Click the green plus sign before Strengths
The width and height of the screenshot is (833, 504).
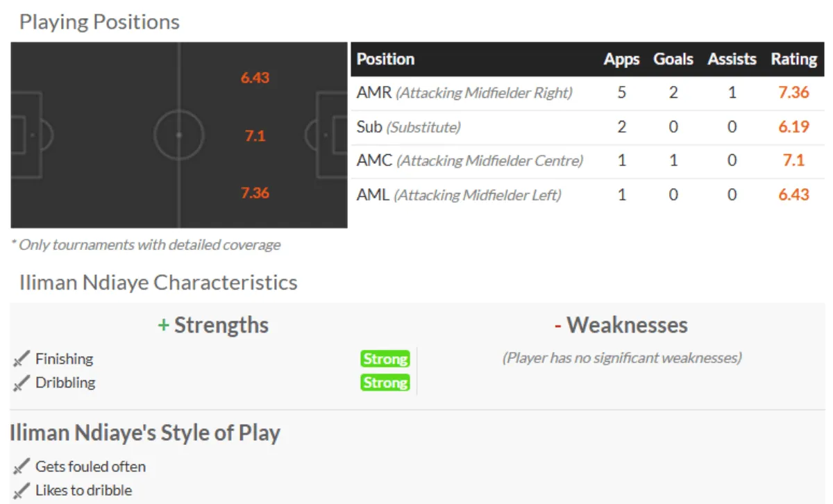[164, 326]
